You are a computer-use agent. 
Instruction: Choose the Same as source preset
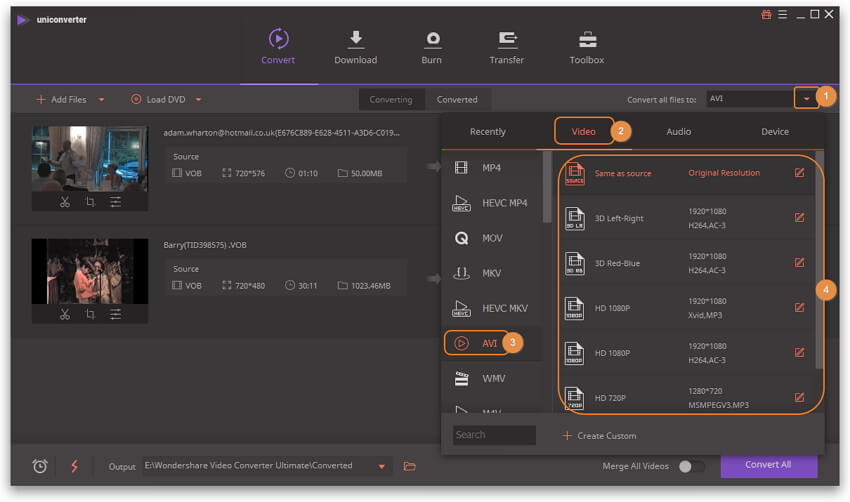click(686, 173)
